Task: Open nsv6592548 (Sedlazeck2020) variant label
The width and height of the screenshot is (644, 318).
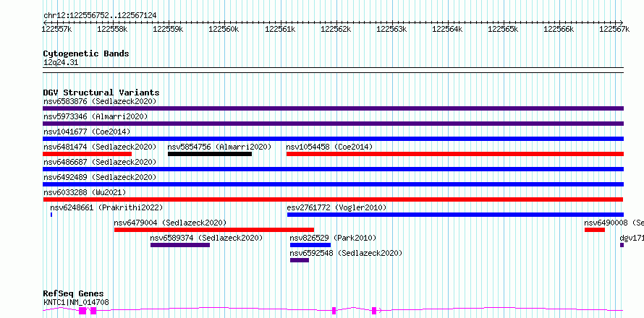Action: [x=346, y=253]
